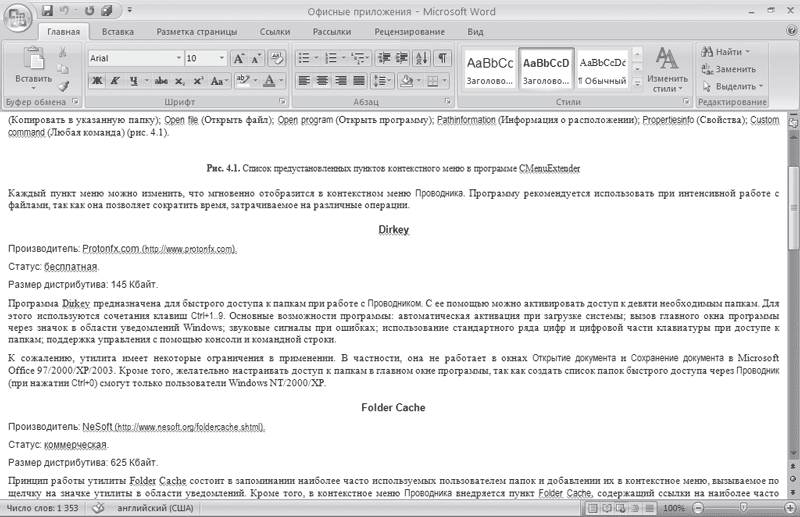Open font size 10 dropdown

[x=221, y=58]
